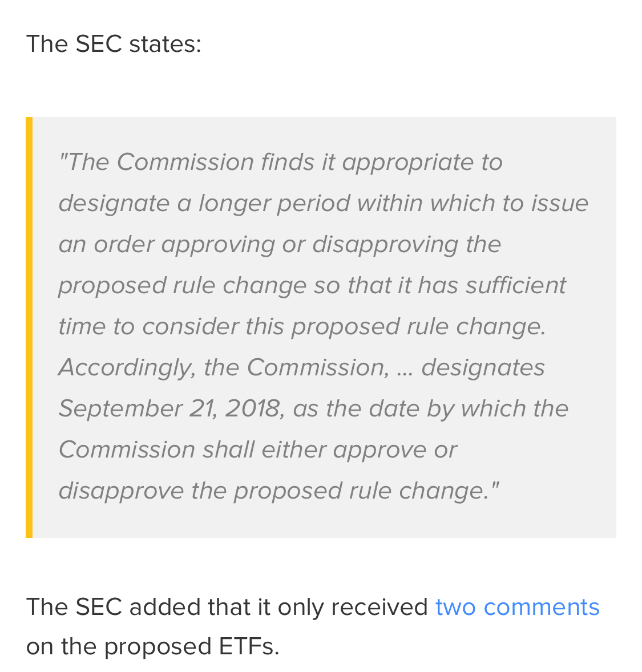Click the word "sufficient" in the quote
Image resolution: width=642 pixels, height=672 pixels.
(515, 285)
